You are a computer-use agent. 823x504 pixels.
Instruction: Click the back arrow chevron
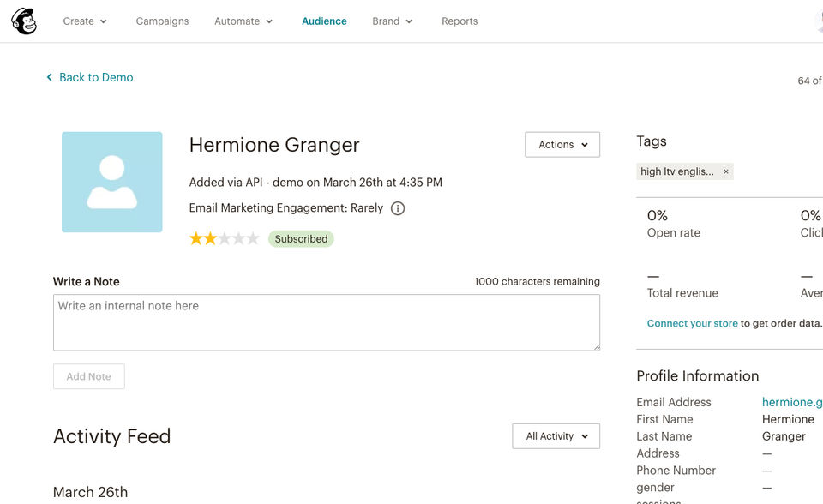point(50,78)
